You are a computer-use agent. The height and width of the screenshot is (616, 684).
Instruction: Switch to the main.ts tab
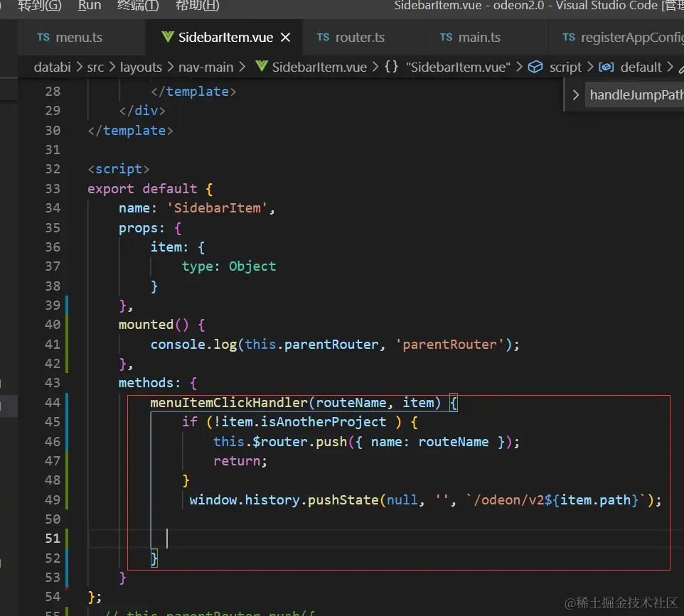[479, 38]
